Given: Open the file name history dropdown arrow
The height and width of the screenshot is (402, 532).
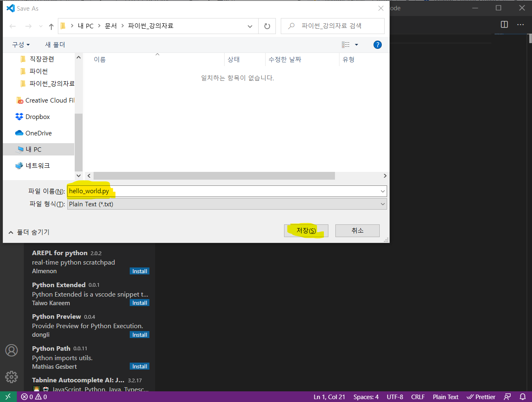Looking at the screenshot, I should 383,191.
